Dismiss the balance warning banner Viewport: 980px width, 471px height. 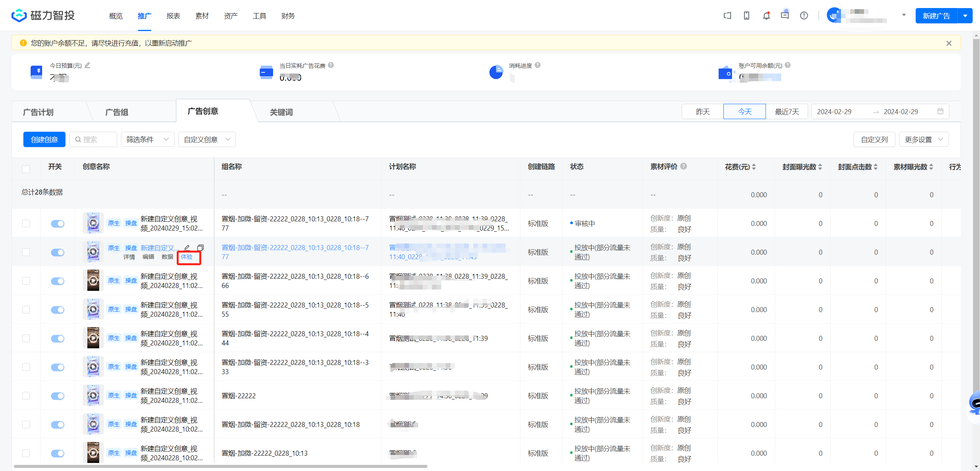(949, 43)
